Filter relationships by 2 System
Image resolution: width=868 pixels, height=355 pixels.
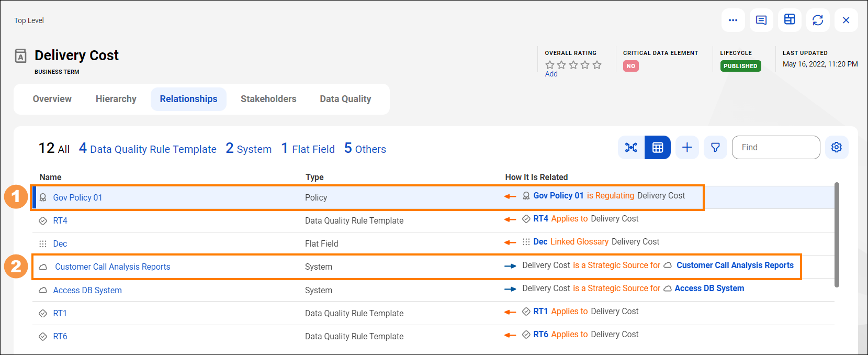point(249,149)
